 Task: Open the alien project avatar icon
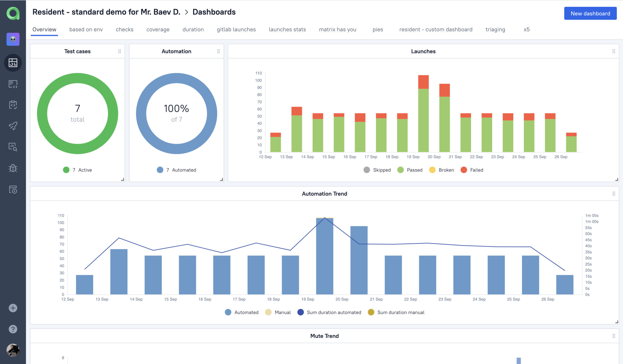click(13, 39)
